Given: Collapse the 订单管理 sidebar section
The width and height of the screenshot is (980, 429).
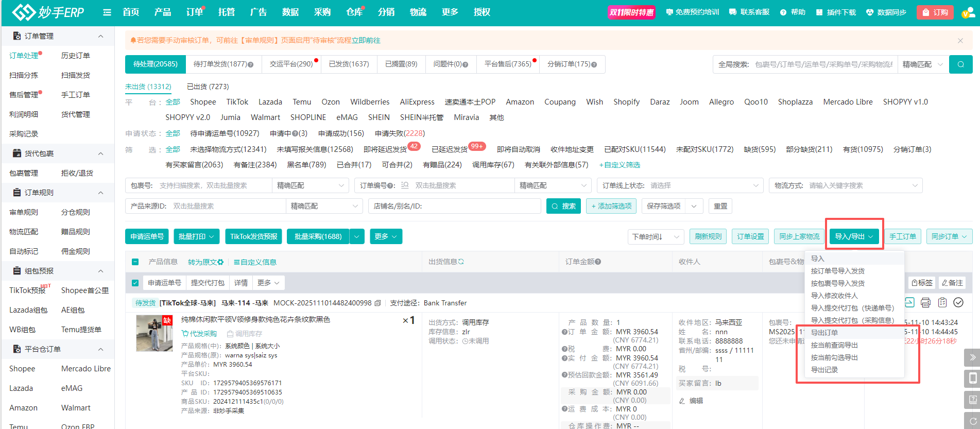Looking at the screenshot, I should 100,36.
